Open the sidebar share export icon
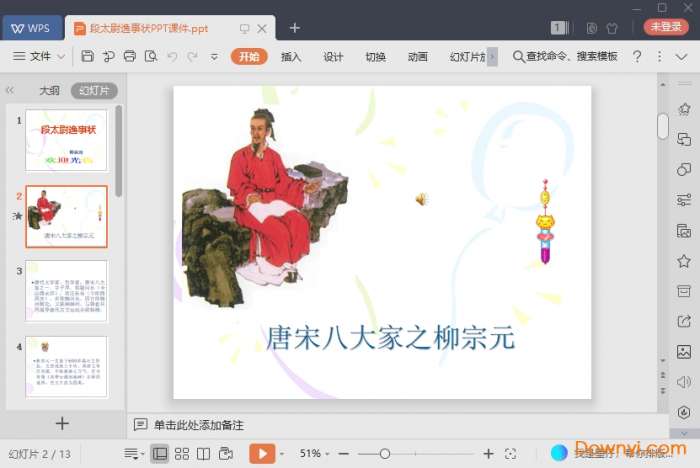Image resolution: width=700 pixels, height=468 pixels. (683, 321)
